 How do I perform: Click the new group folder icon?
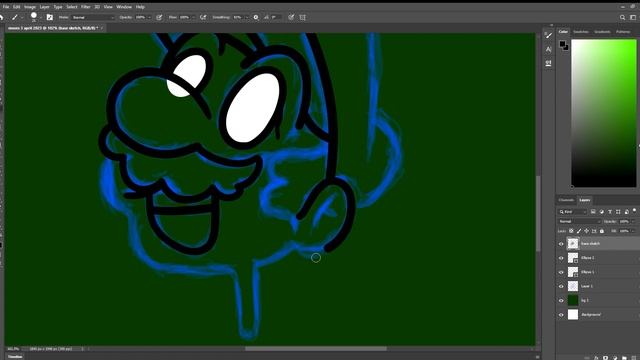(624, 358)
